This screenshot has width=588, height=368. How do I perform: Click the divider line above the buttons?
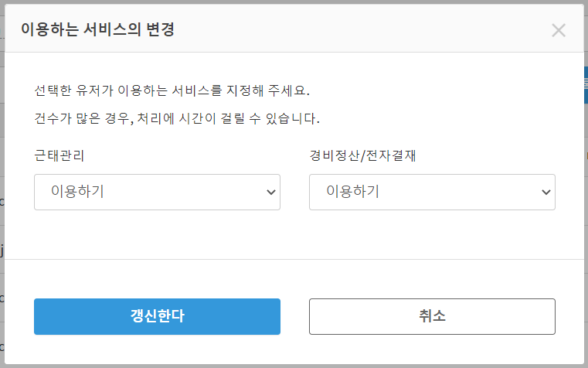(x=294, y=260)
